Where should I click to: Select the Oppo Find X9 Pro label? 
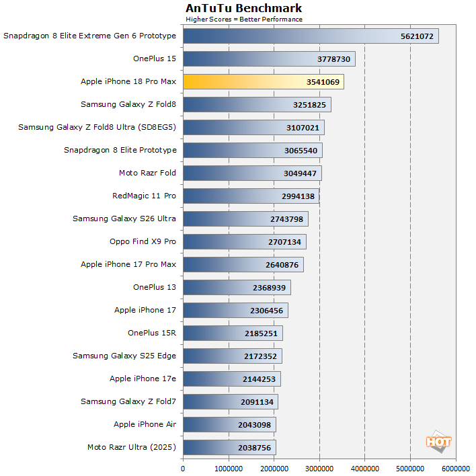coord(143,241)
